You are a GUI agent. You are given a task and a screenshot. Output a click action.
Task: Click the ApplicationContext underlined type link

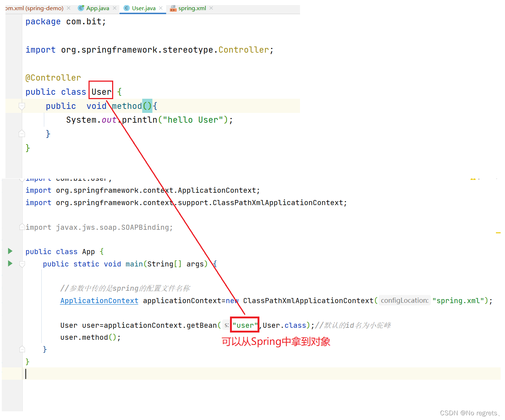[99, 301]
